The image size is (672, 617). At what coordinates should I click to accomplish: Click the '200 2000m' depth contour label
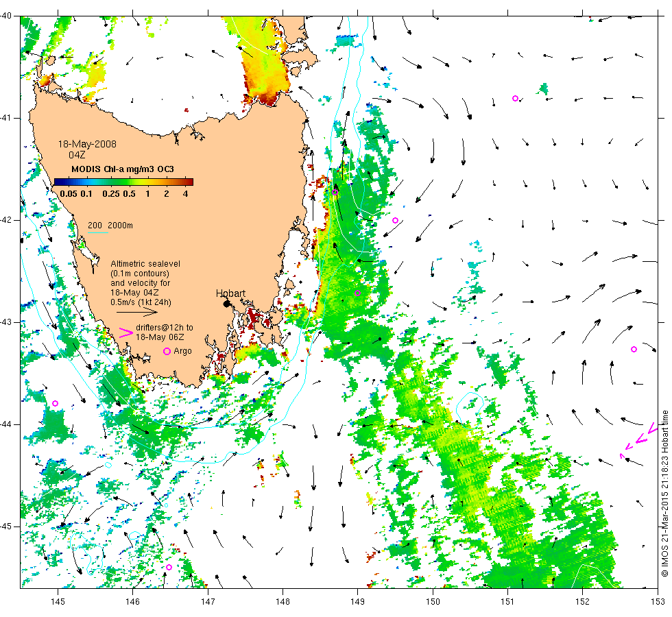coord(110,226)
